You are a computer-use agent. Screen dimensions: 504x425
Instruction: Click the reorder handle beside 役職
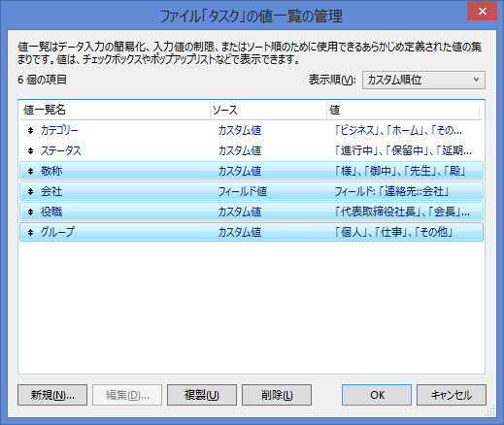[x=30, y=212]
